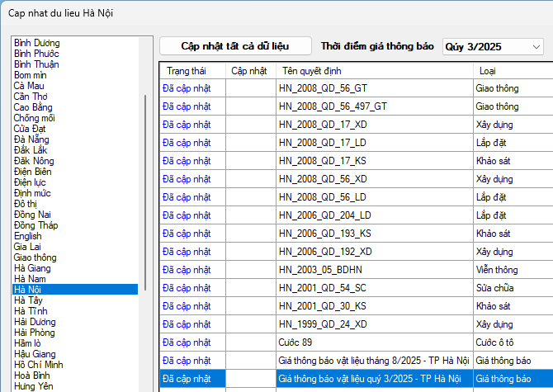Click 'Cập nhật' column header
Image resolution: width=553 pixels, height=392 pixels.
pyautogui.click(x=248, y=71)
